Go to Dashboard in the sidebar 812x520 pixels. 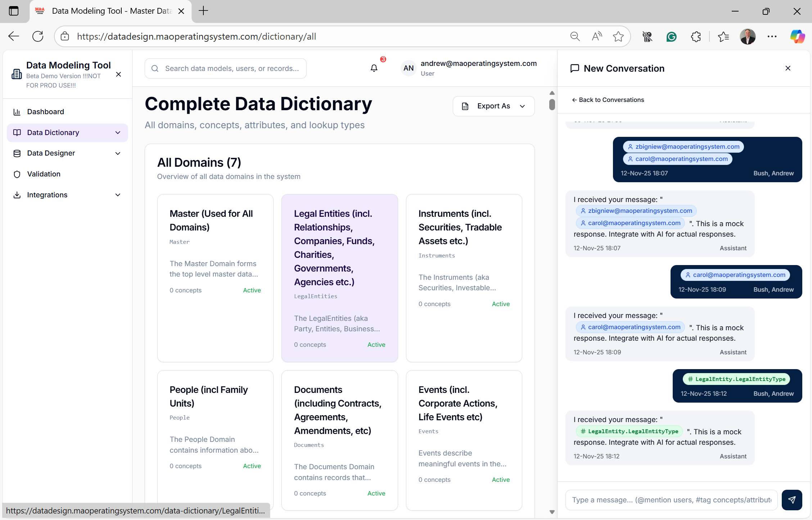(46, 112)
